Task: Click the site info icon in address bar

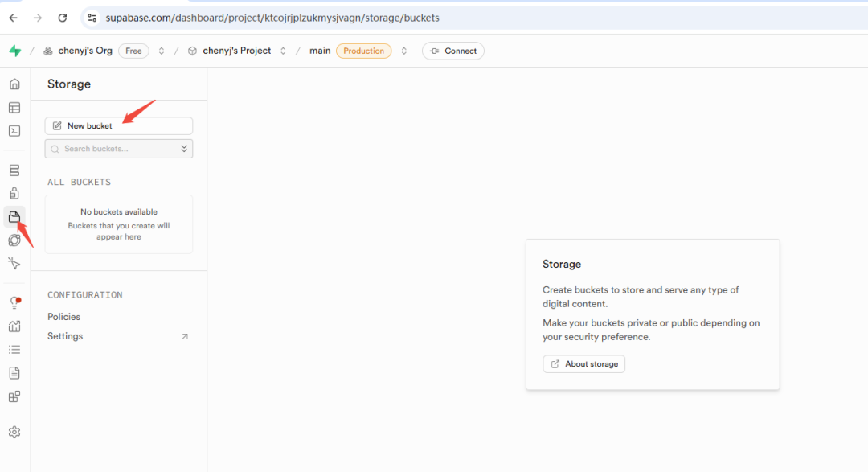Action: 92,18
